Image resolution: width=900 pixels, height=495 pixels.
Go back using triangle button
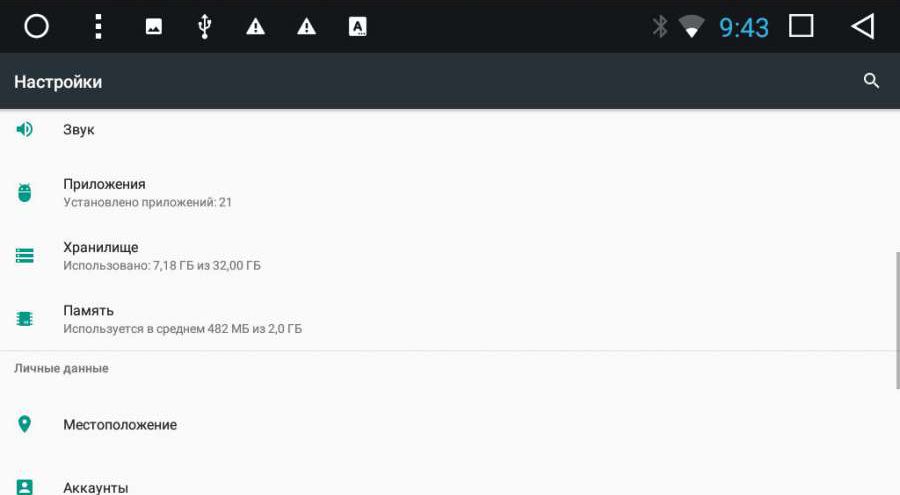863,26
